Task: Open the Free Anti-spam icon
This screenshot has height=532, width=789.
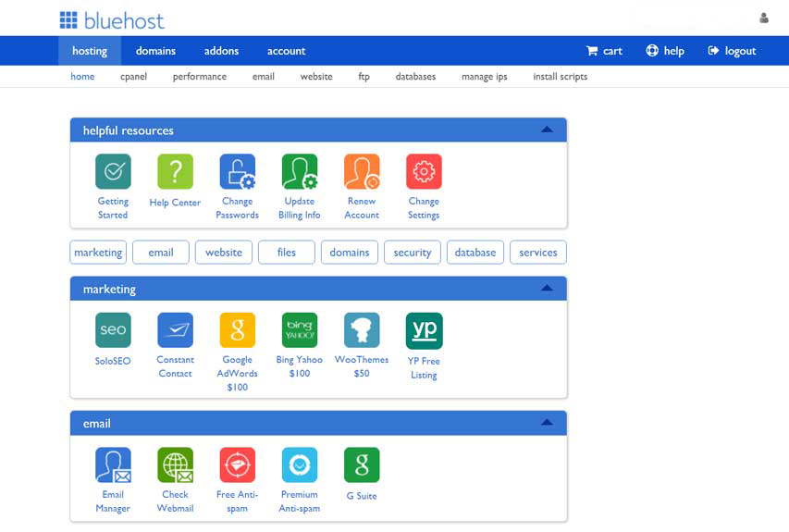Action: coord(237,465)
